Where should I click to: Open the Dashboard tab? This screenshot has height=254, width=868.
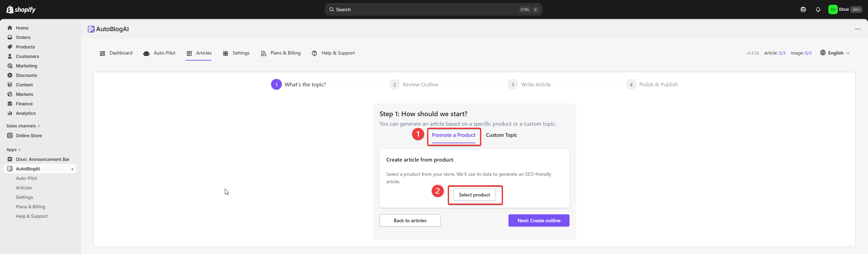pyautogui.click(x=116, y=53)
